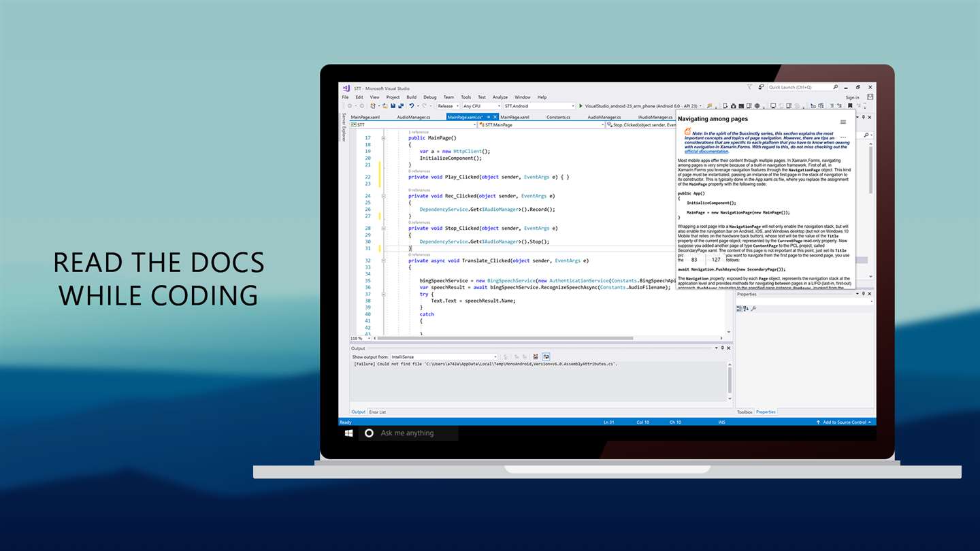Open the Analyze menu
The image size is (980, 551).
click(500, 97)
